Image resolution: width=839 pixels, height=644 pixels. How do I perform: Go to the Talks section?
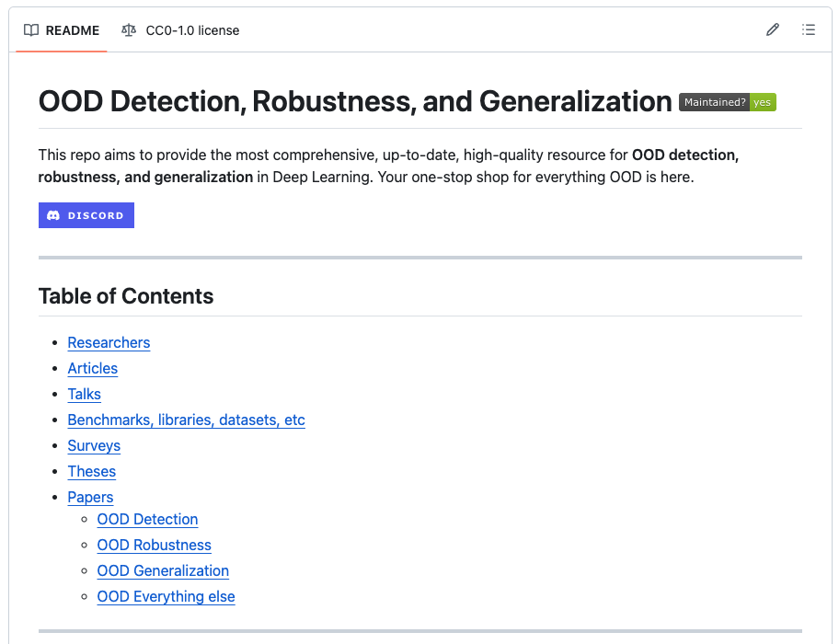[85, 394]
